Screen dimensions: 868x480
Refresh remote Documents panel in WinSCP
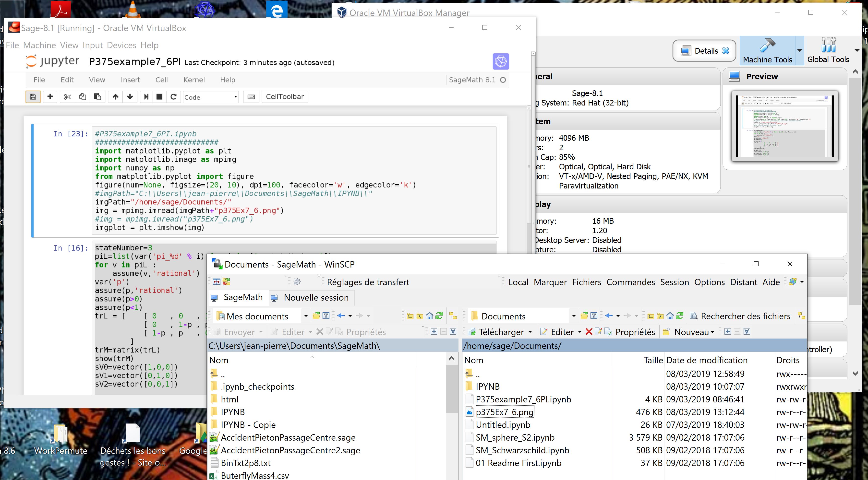(680, 316)
